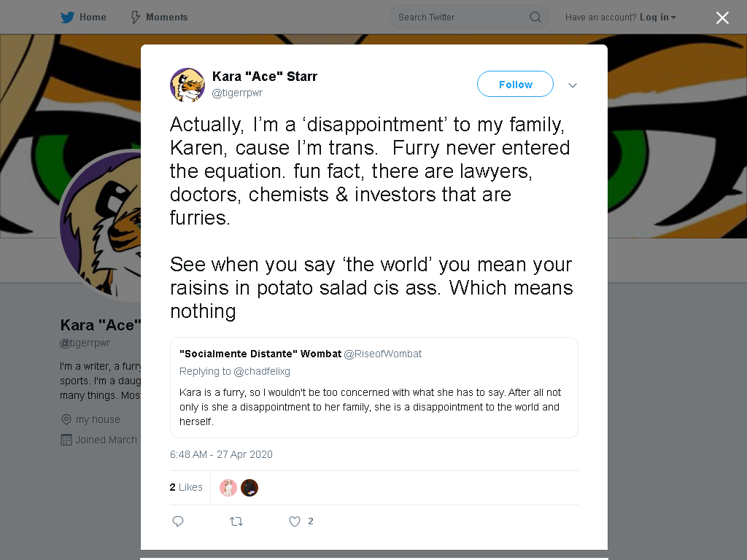The height and width of the screenshot is (560, 747).
Task: Open Kara Starr's tiger avatar in tweet
Action: [x=187, y=85]
